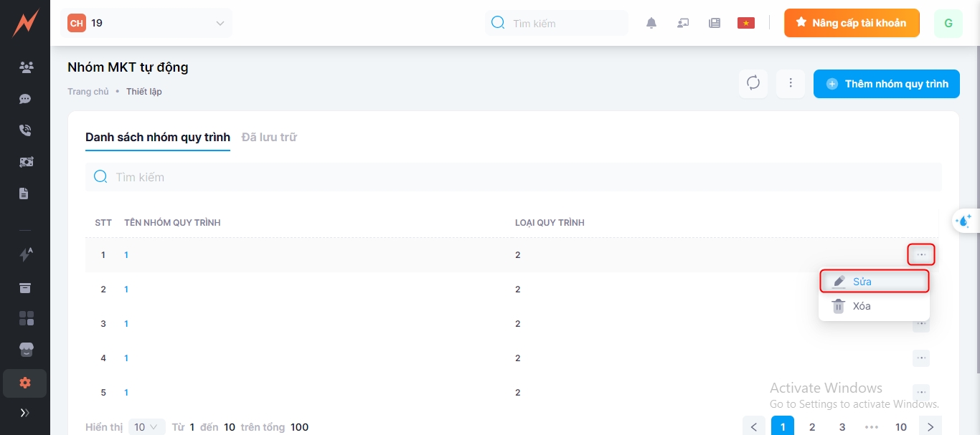Image resolution: width=980 pixels, height=435 pixels.
Task: Open the phone calls sidebar icon
Action: 25,130
